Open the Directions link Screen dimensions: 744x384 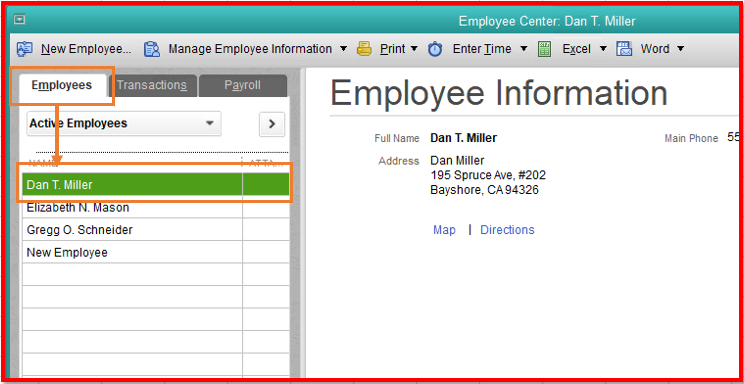pos(507,230)
